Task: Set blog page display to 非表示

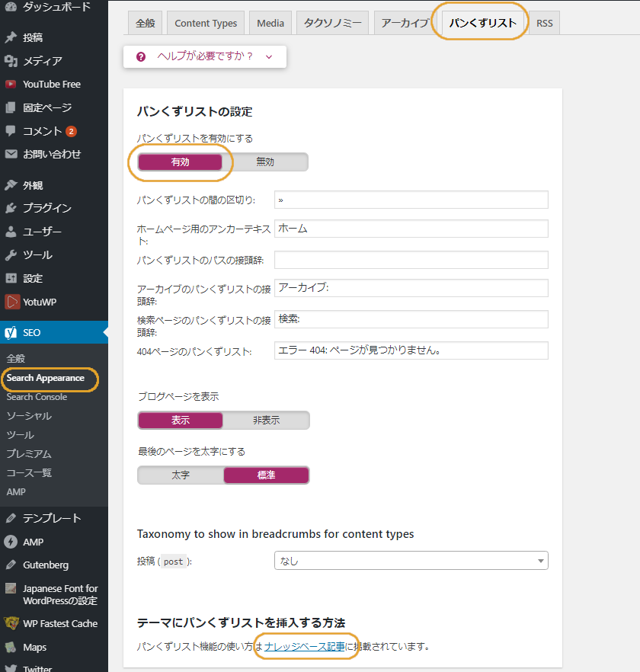Action: coord(266,421)
